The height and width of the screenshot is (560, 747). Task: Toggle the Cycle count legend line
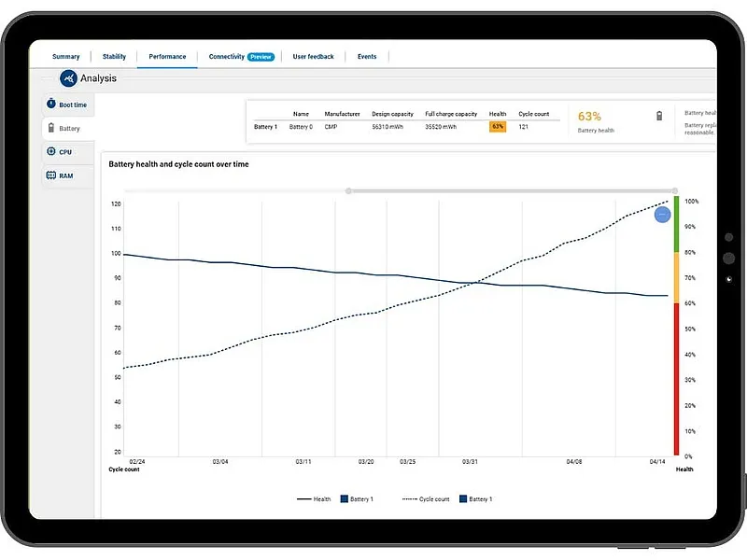coord(426,499)
